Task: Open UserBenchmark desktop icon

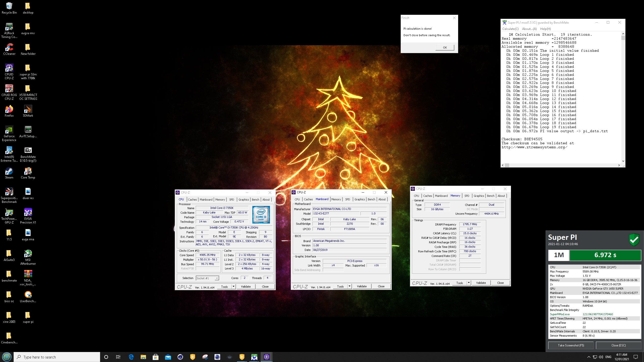Action: [x=28, y=297]
